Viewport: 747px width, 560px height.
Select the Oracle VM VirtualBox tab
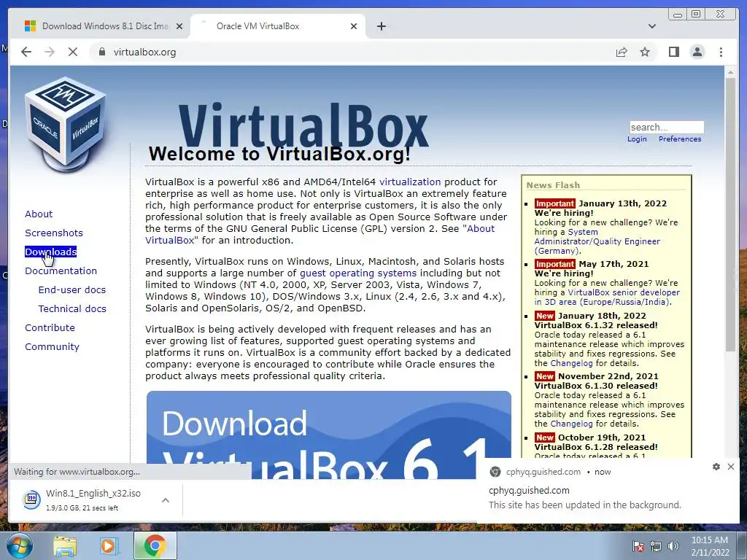point(278,26)
